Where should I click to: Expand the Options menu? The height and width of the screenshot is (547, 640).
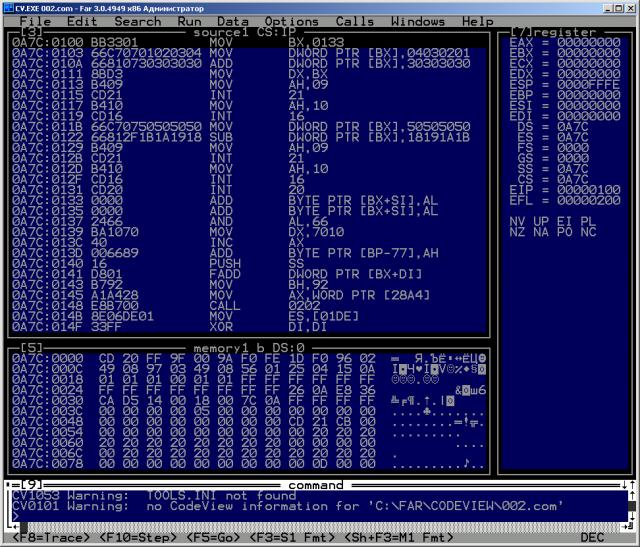coord(292,21)
